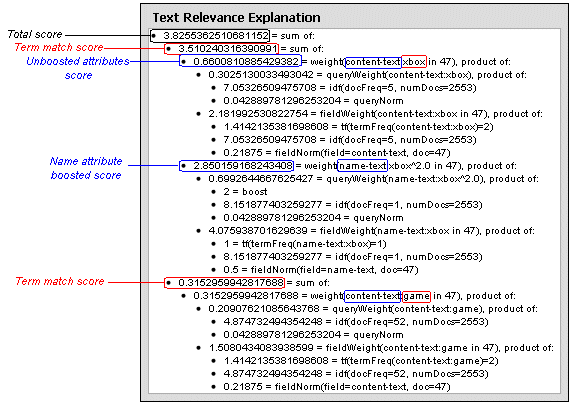The width and height of the screenshot is (571, 402).
Task: Click the 'Total score' annotation label
Action: pos(35,34)
